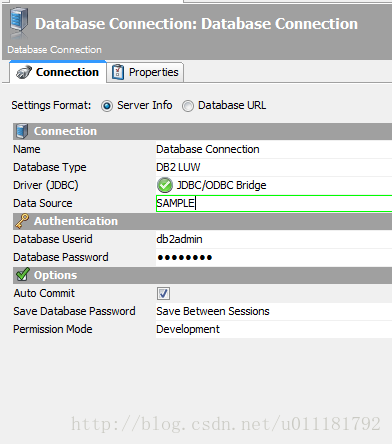Switch to the Properties tab

tap(145, 72)
